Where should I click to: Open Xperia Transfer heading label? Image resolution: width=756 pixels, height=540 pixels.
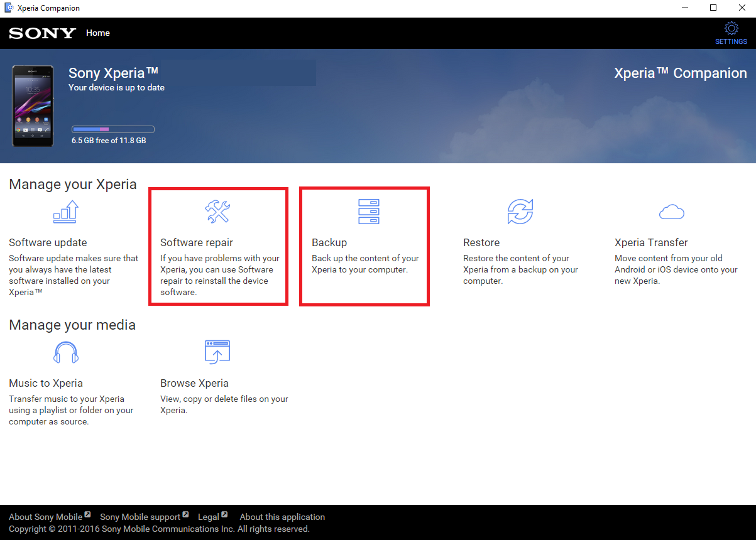tap(651, 242)
